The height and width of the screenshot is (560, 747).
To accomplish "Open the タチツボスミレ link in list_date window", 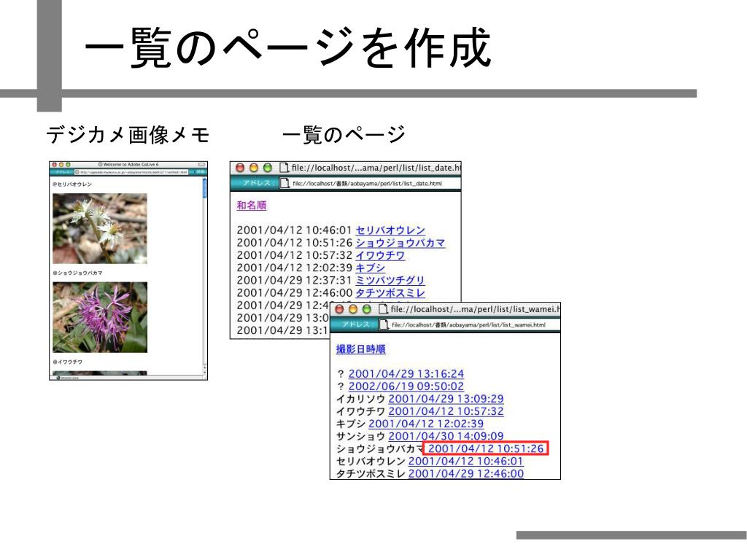I will [390, 292].
